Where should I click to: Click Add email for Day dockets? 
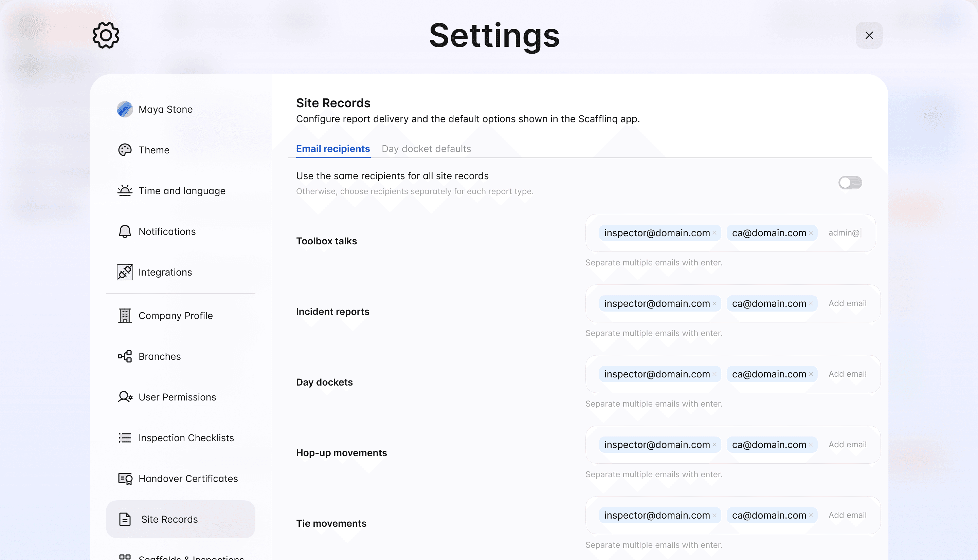[847, 374]
